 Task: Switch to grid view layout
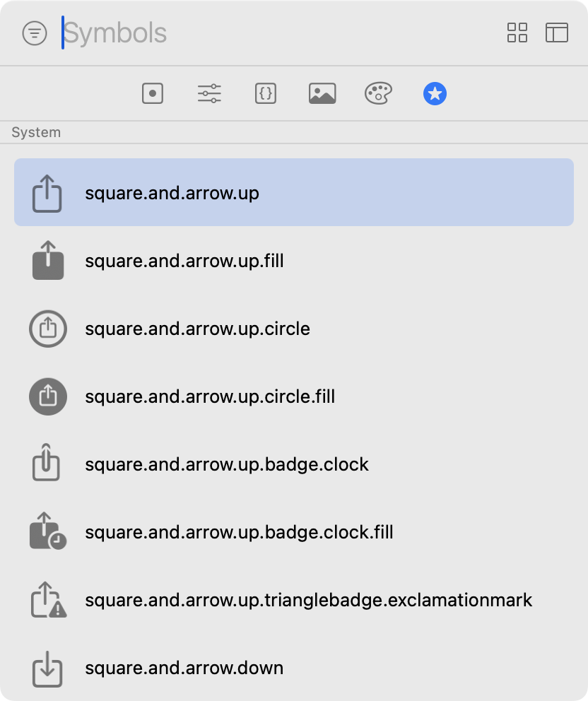(x=517, y=33)
